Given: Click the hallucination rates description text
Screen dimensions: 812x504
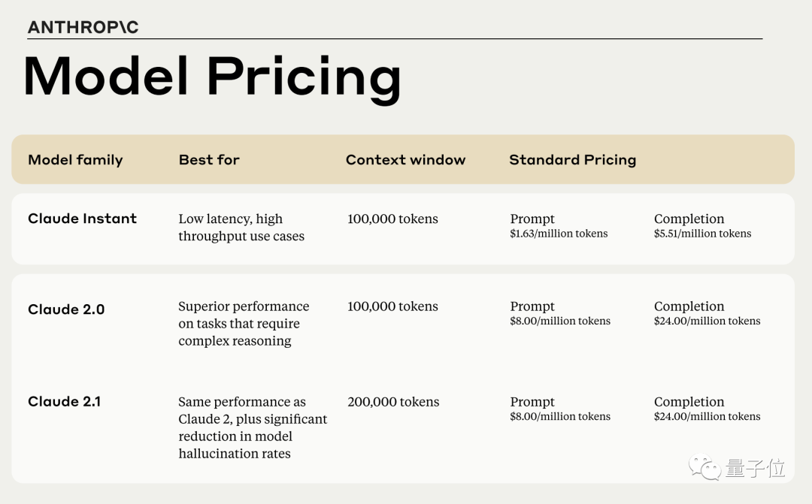Looking at the screenshot, I should click(x=235, y=454).
